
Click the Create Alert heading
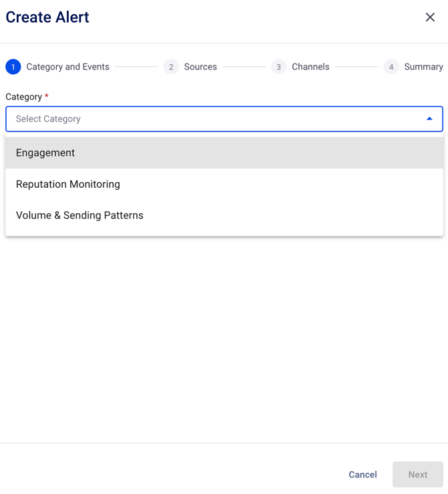coord(47,17)
